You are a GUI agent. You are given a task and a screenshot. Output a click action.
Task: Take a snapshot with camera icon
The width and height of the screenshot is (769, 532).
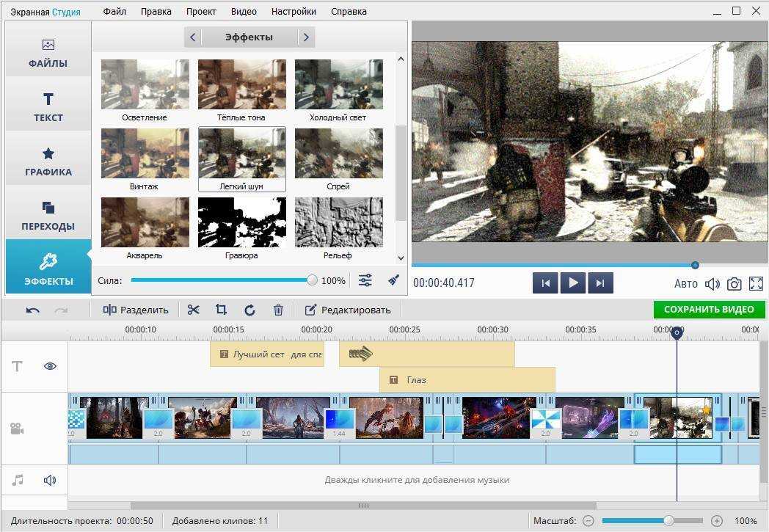tap(734, 284)
